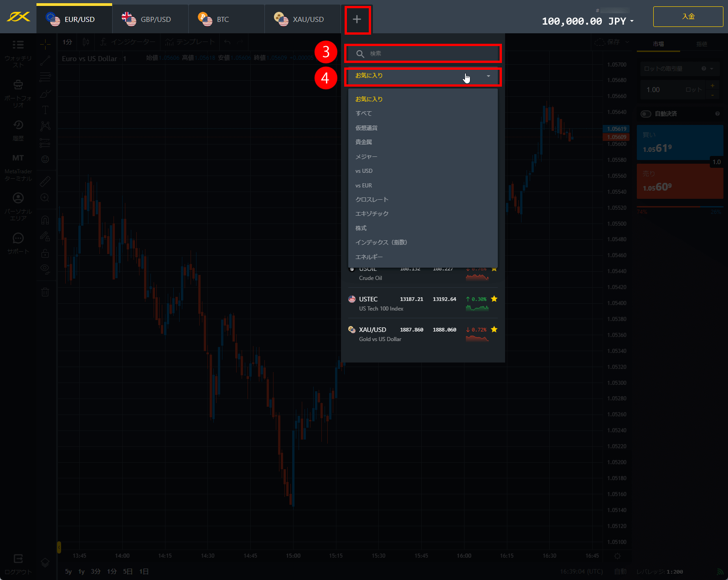Select 貴金属 category option

(364, 142)
